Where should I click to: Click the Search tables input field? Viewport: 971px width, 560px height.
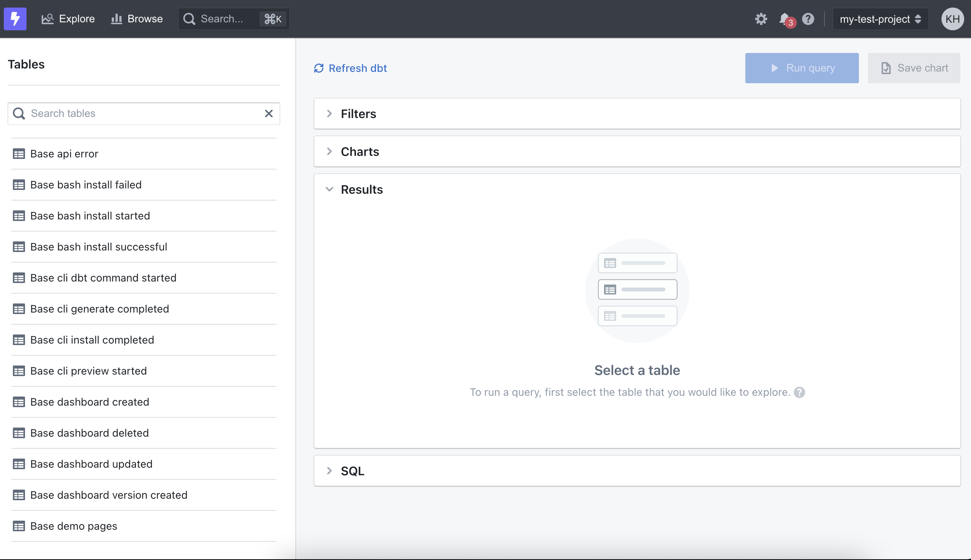(116, 113)
